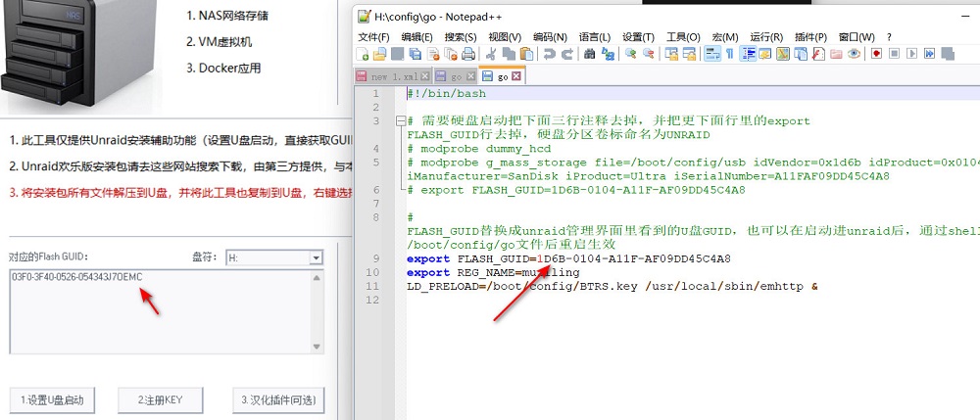Click the 1.设置U盘启动 button
This screenshot has width=980, height=420.
(x=52, y=400)
